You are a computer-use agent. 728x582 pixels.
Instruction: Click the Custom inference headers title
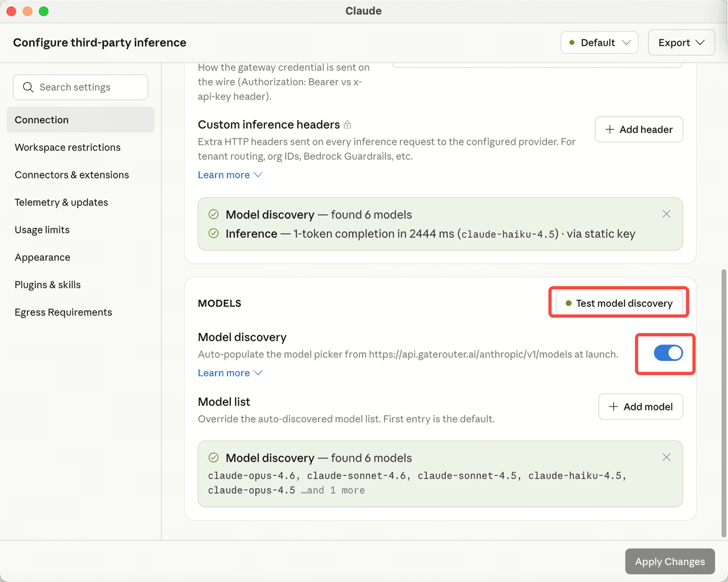tap(268, 124)
